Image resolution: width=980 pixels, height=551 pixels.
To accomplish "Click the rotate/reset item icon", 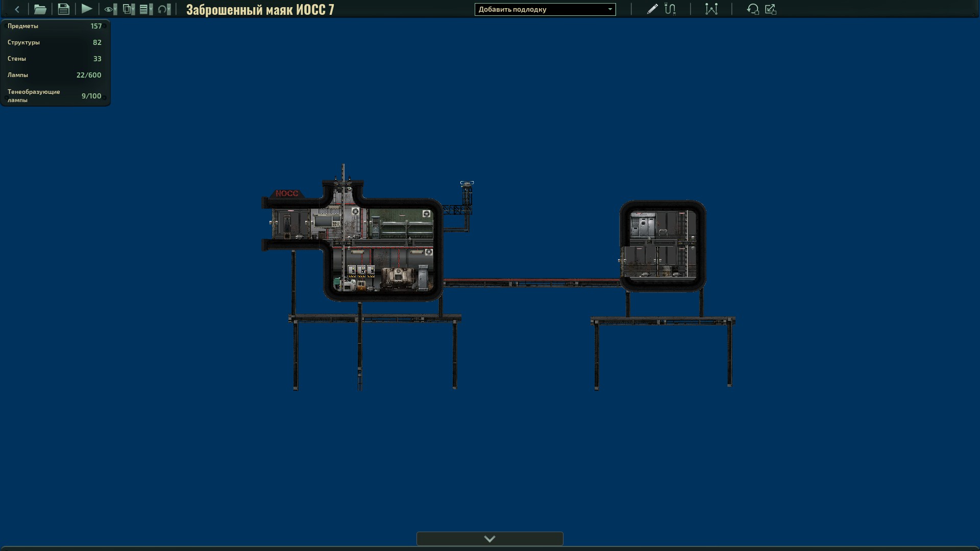I will coord(753,9).
